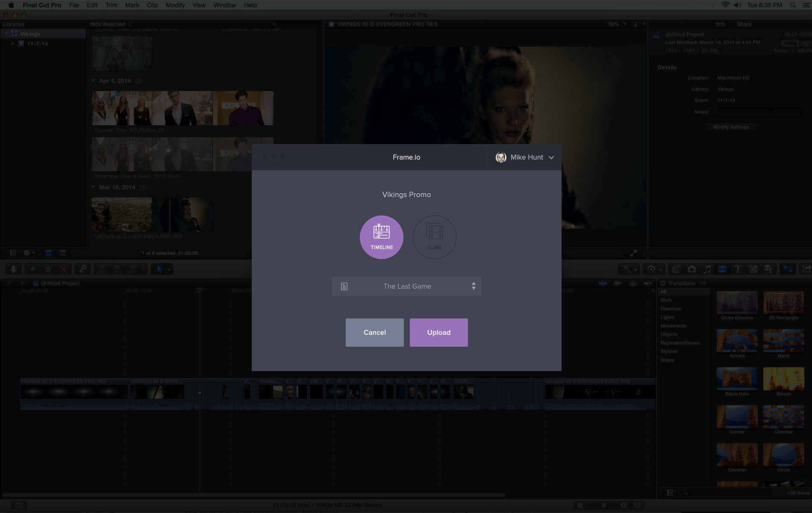Open The Last Game project dropdown

[406, 286]
